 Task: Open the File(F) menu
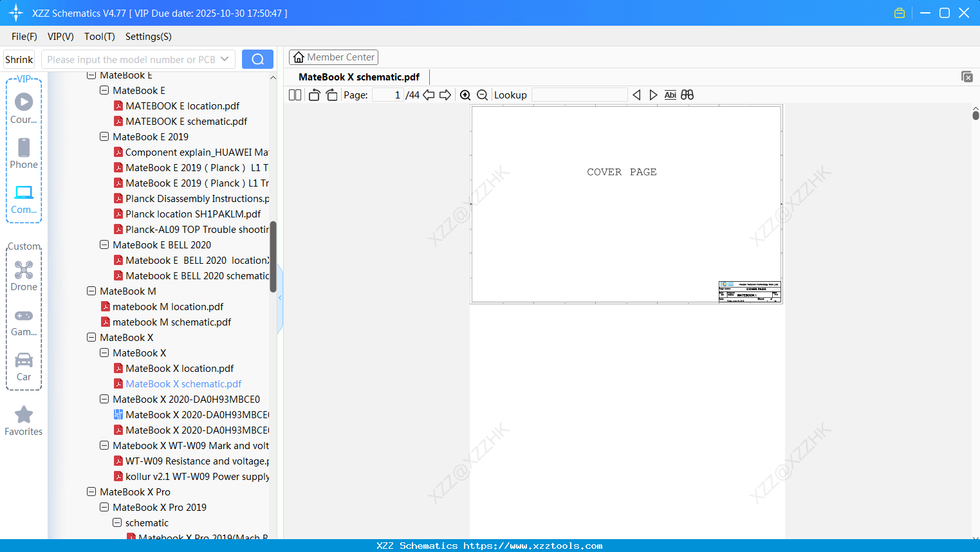click(24, 36)
